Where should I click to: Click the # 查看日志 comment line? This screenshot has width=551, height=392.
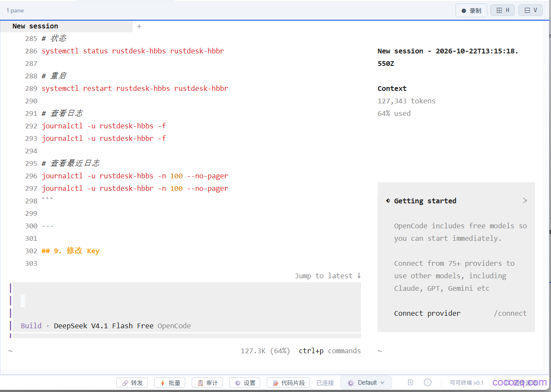(62, 113)
